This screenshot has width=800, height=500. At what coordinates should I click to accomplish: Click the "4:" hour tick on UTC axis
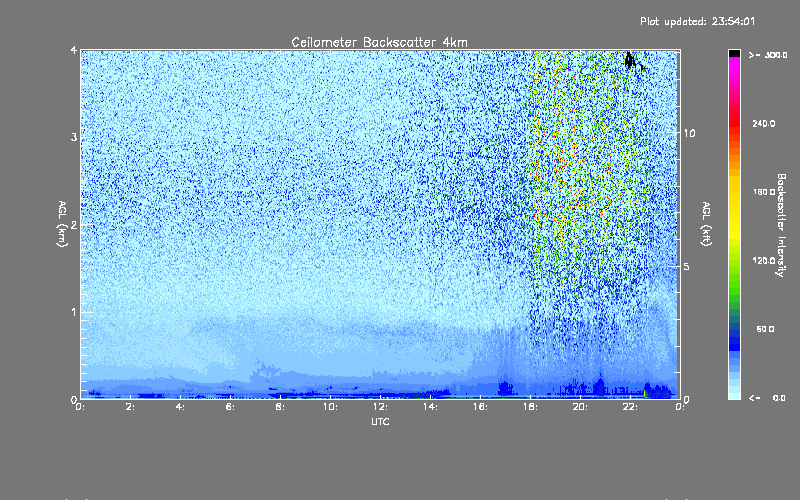coord(181,407)
